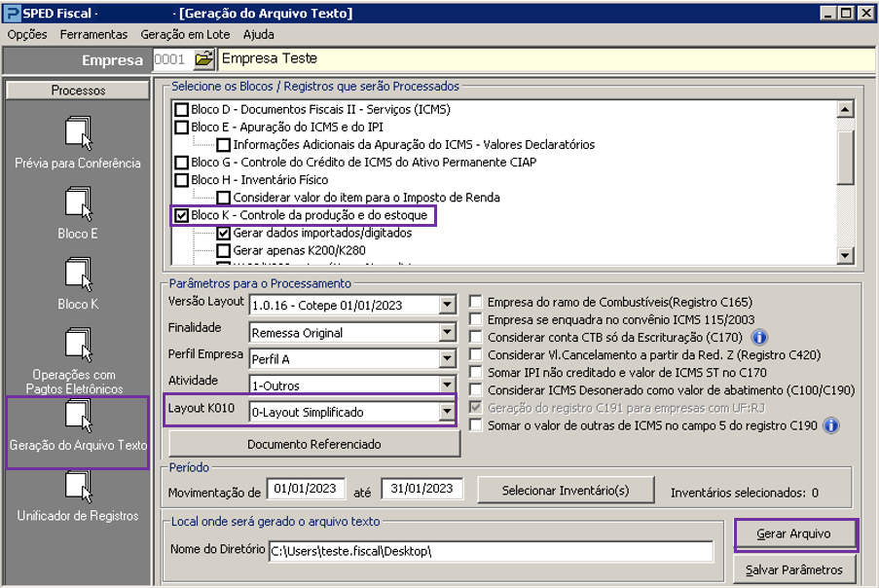The image size is (879, 588).
Task: Check Somar o valor de outras de ICMS
Action: [476, 425]
